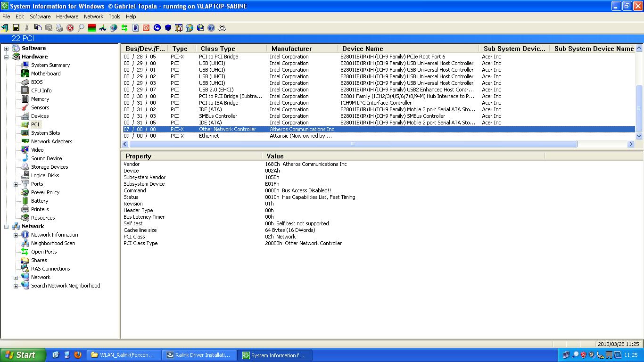The height and width of the screenshot is (362, 644).
Task: Expand the Ports tree node
Action: (x=16, y=184)
